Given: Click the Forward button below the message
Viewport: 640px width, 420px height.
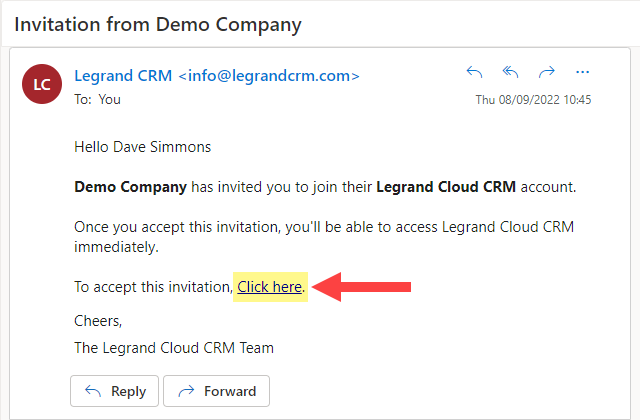Looking at the screenshot, I should tap(216, 391).
